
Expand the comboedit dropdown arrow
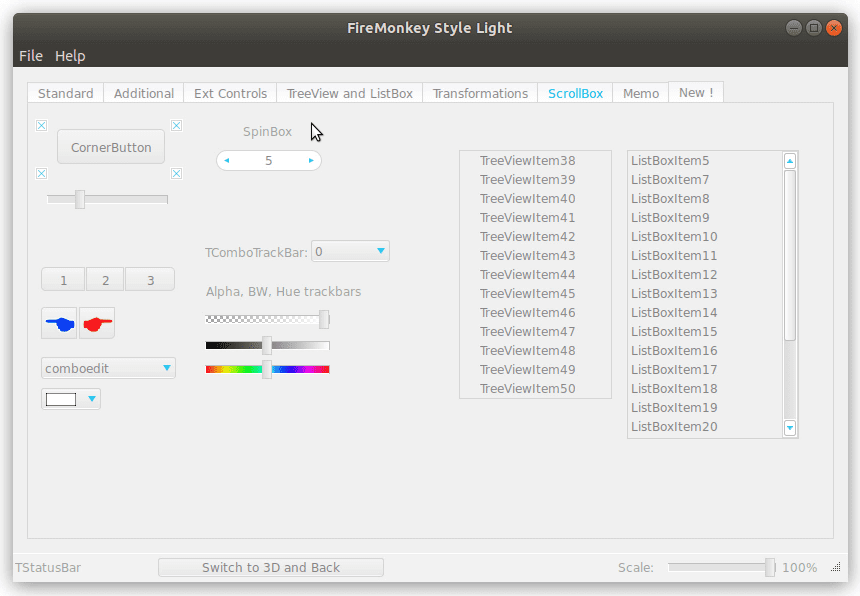tap(167, 368)
